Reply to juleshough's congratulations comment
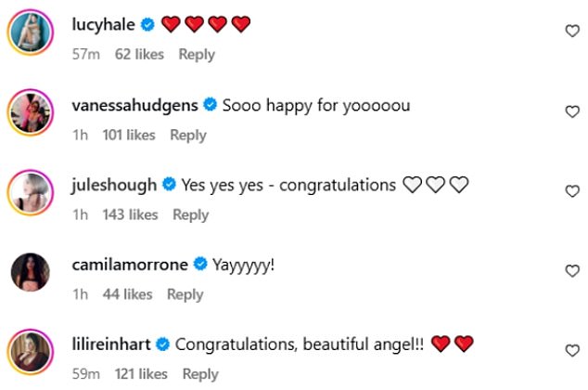 (191, 214)
